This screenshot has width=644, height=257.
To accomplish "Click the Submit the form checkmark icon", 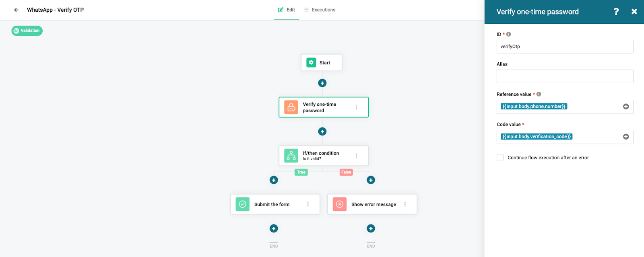I will click(242, 204).
